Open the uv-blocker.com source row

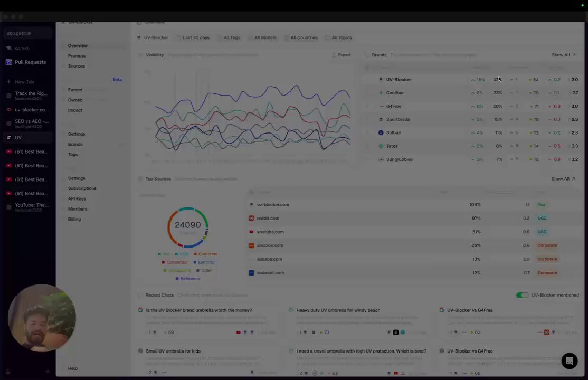413,204
